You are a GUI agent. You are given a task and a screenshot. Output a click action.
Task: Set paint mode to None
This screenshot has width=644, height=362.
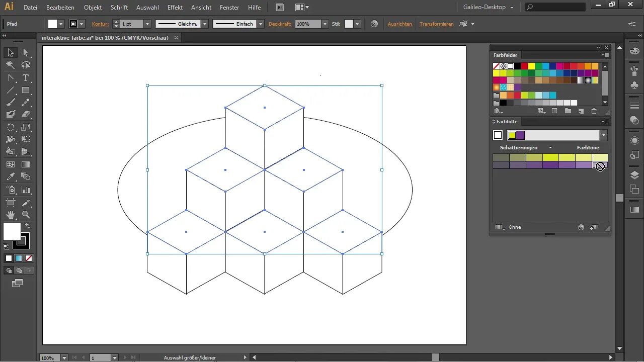(29, 258)
